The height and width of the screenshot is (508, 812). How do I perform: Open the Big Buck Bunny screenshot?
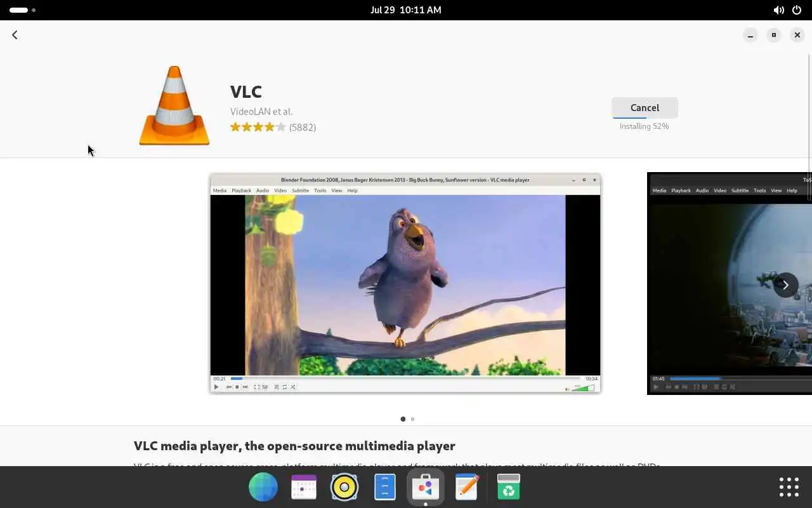click(405, 283)
